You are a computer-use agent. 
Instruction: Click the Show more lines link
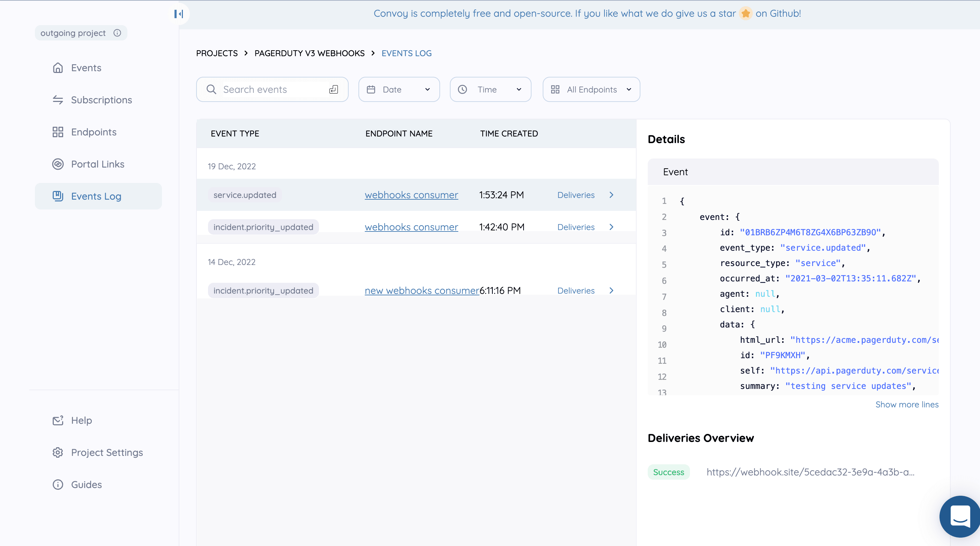[907, 405]
